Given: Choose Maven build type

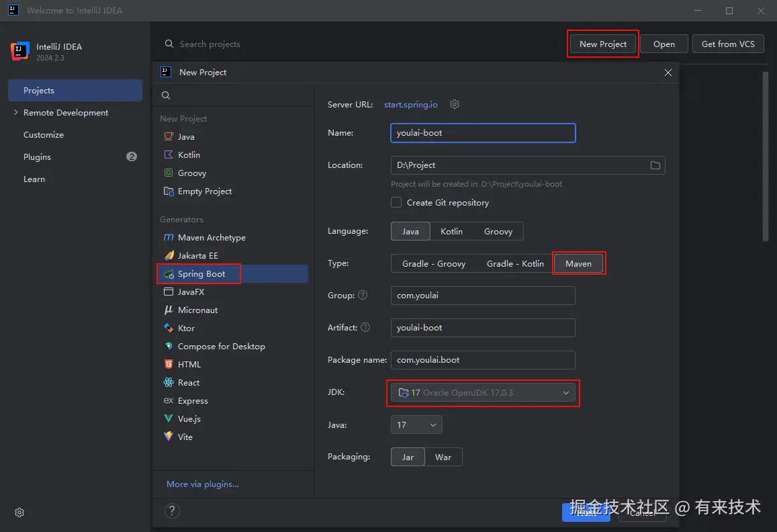Looking at the screenshot, I should pos(578,263).
